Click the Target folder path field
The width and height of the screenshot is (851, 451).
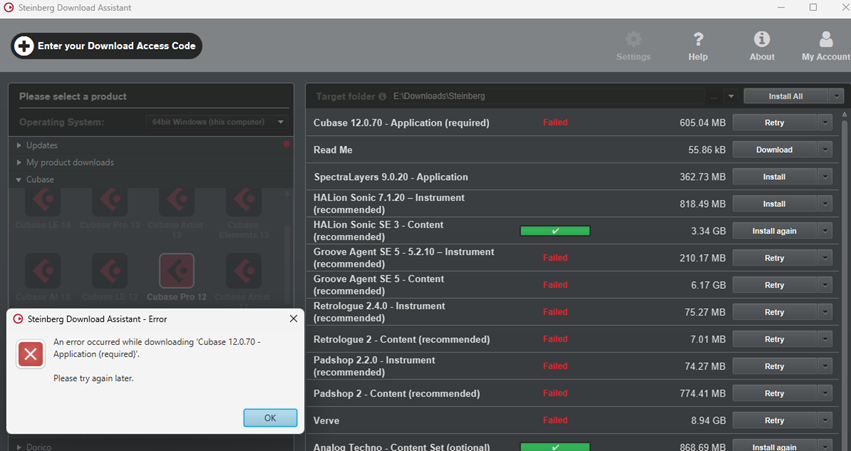coord(548,96)
